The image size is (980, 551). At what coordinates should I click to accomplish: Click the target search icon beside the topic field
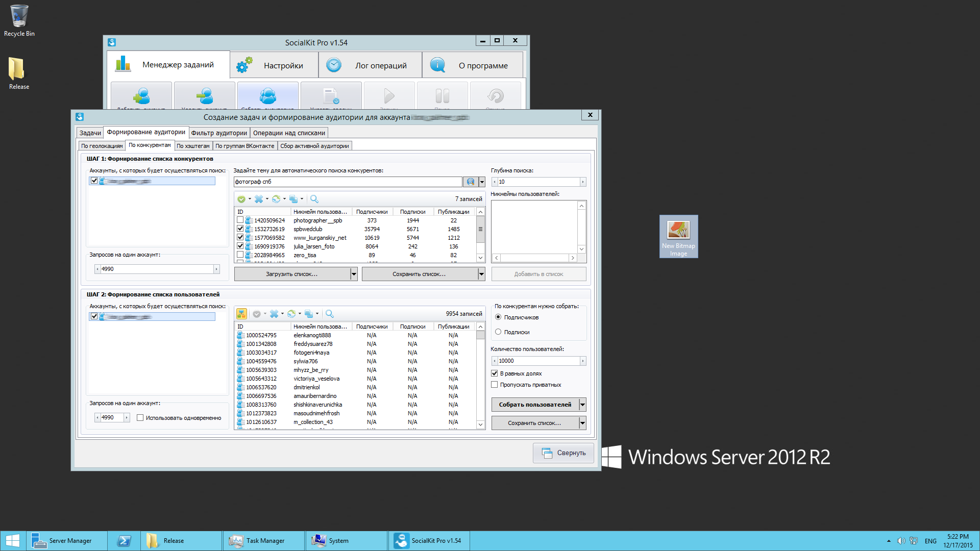[x=471, y=182]
